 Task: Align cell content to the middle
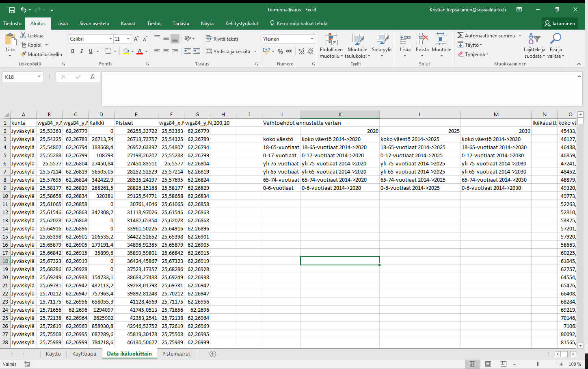166,39
